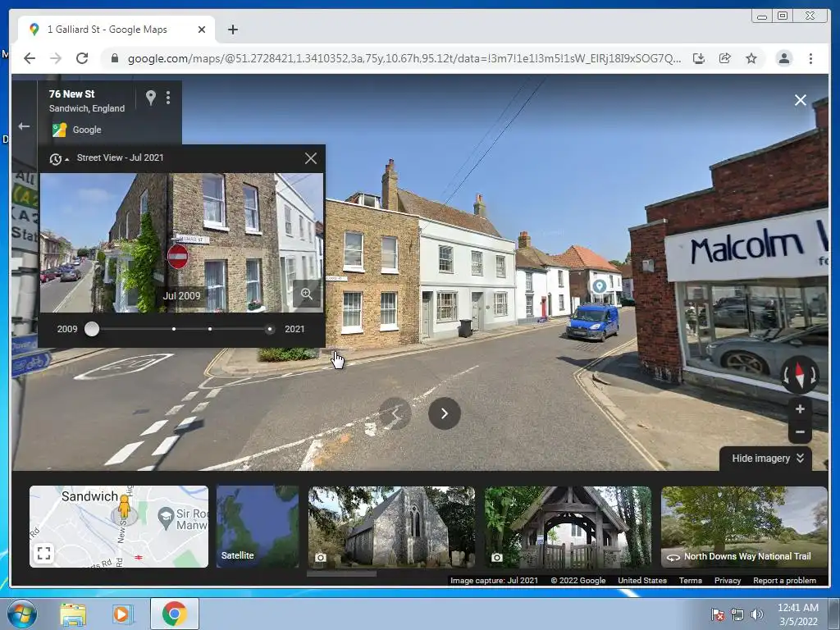840x630 pixels.
Task: Close the Street View history panel
Action: pyautogui.click(x=311, y=158)
